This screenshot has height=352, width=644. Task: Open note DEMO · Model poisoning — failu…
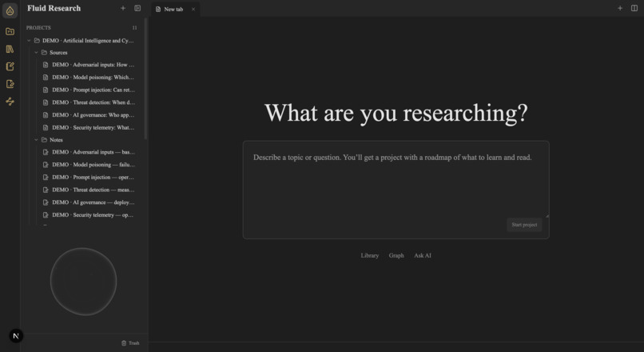tap(93, 165)
